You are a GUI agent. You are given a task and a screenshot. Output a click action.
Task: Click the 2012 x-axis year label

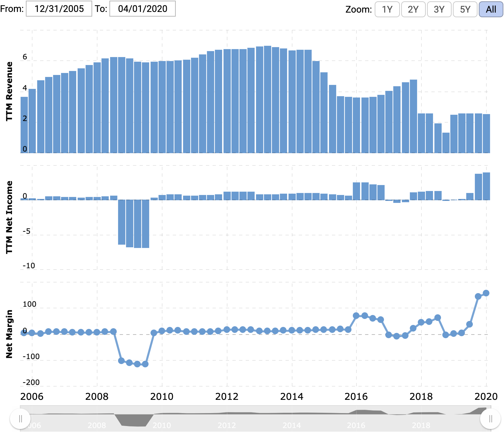227,397
